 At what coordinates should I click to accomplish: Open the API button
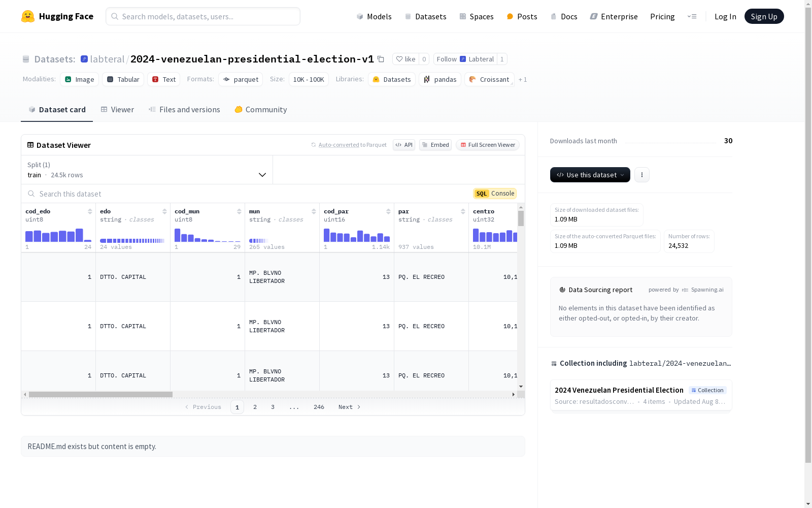pyautogui.click(x=404, y=145)
